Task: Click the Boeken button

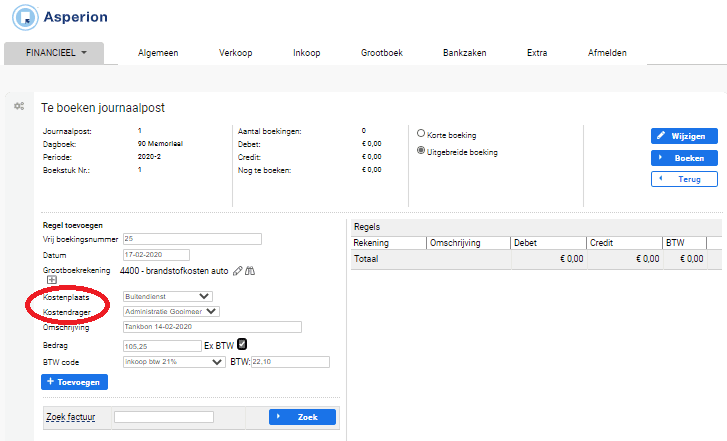Action: [x=684, y=158]
